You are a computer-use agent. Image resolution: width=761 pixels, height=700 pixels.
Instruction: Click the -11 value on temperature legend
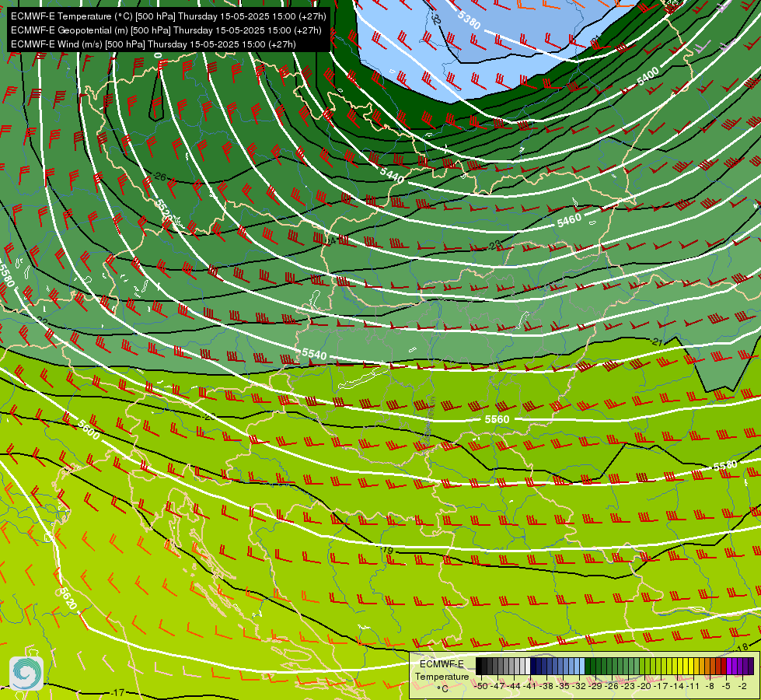click(694, 686)
